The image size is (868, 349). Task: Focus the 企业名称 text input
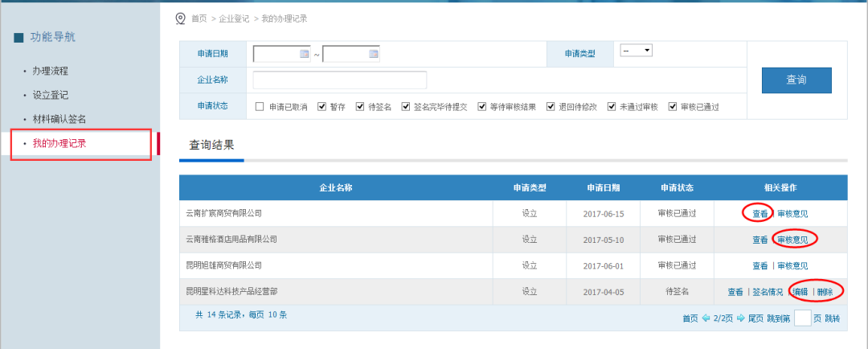(340, 80)
